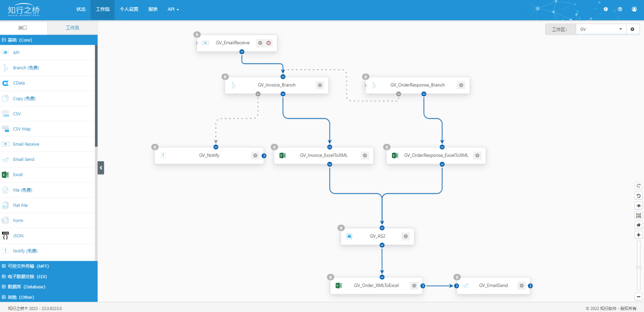Switch to the 工作流 sidebar tab
The image size is (644, 312).
pos(73,27)
